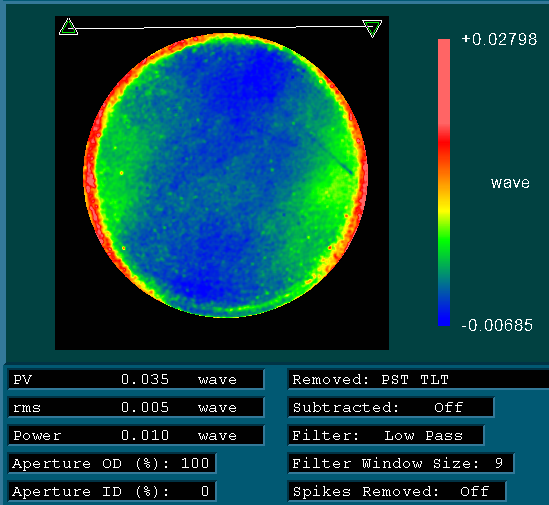Click the Aperture OD (%) field
Image resolution: width=549 pixels, height=505 pixels.
[112, 463]
